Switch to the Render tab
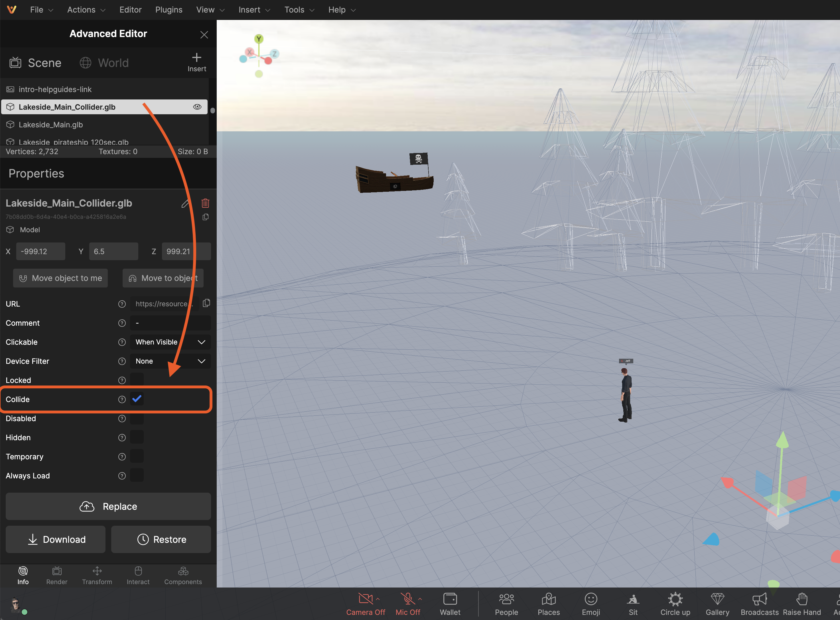Viewport: 840px width, 620px height. [x=57, y=576]
